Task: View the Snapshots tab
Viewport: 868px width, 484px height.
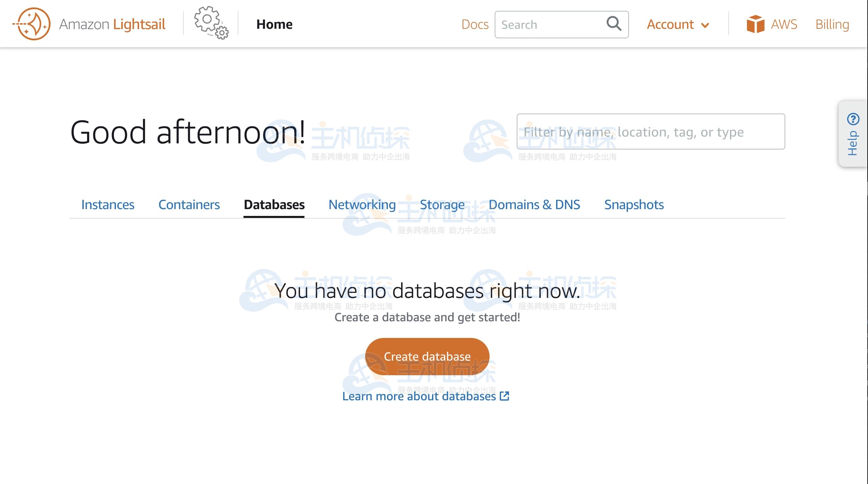Action: [634, 205]
